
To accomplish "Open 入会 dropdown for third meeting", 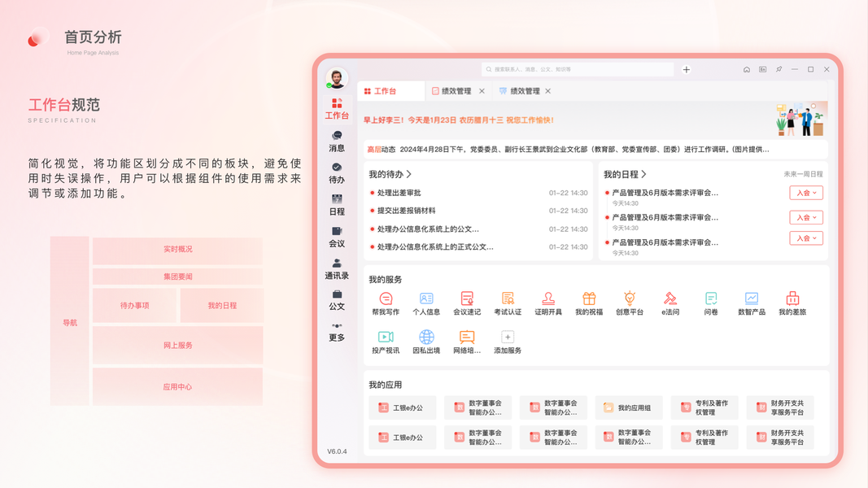I will coord(806,238).
